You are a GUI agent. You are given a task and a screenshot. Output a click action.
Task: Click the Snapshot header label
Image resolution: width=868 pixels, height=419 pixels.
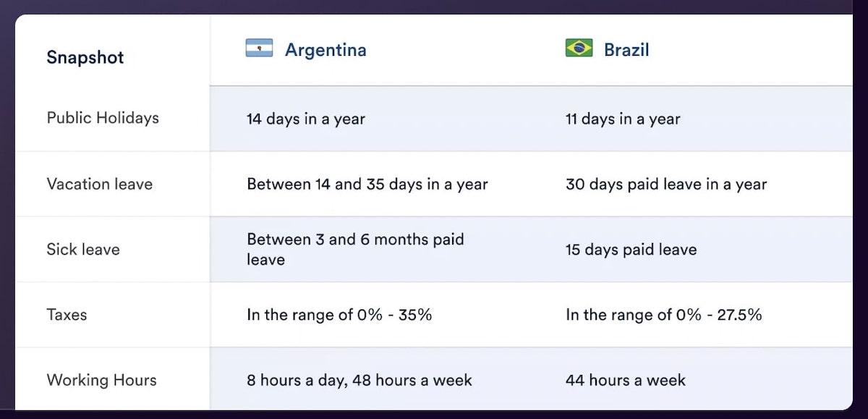click(x=85, y=57)
